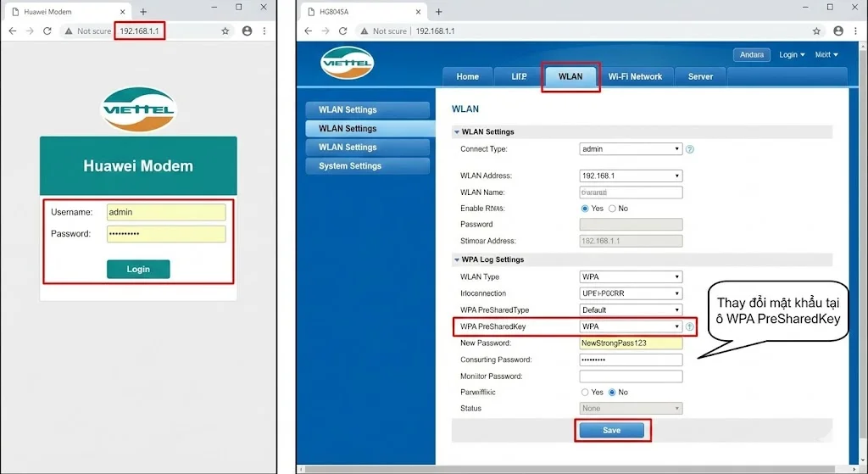Open Meitt dropdown in top bar
The height and width of the screenshot is (474, 868).
coord(826,55)
